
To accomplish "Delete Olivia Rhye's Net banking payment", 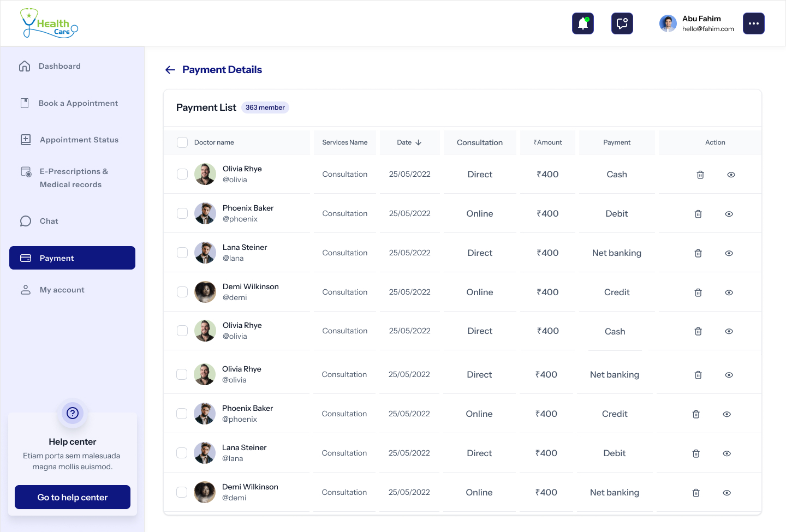I will point(698,375).
